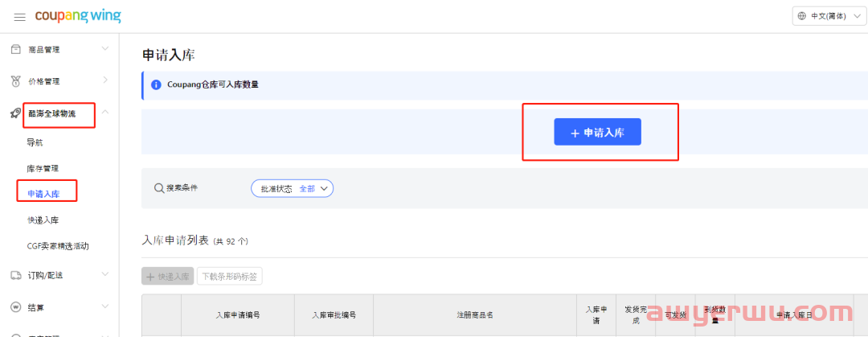Collapse the 酷澎全球物流 section chevron
The image size is (868, 337).
[105, 113]
